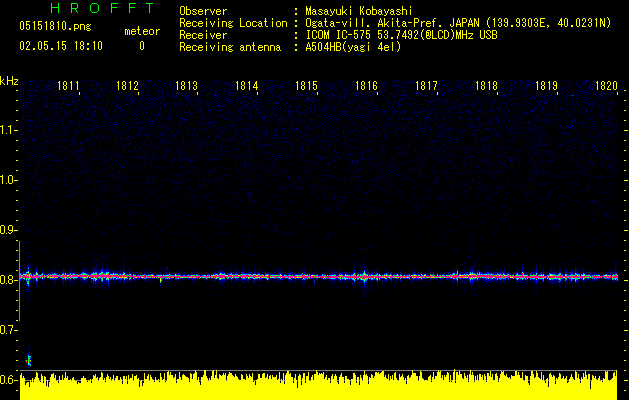
Task: Click the meteor label
Action: coord(142,31)
